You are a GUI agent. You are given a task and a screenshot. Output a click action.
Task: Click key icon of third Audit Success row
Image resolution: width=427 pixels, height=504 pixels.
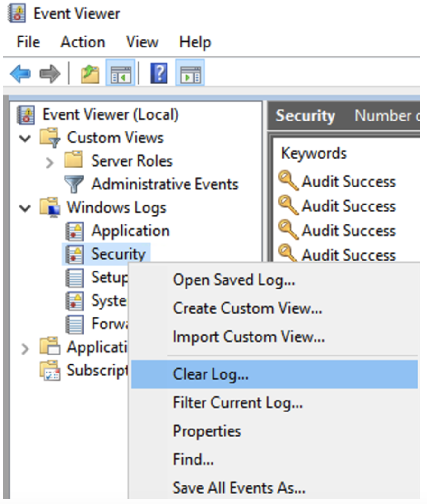coord(288,229)
